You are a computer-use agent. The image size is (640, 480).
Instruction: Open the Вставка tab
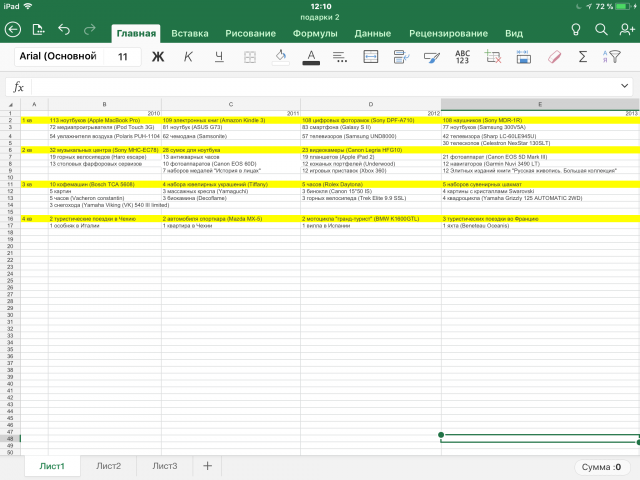190,33
